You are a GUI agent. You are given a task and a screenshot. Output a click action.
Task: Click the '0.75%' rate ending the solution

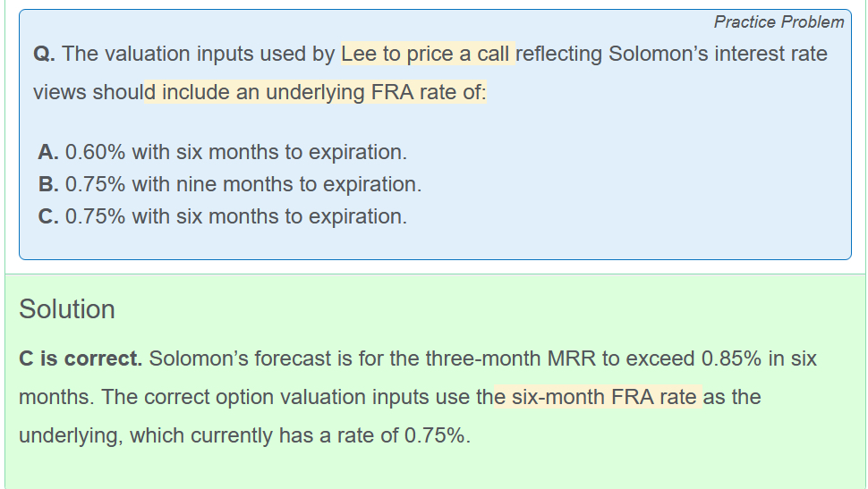coord(436,435)
